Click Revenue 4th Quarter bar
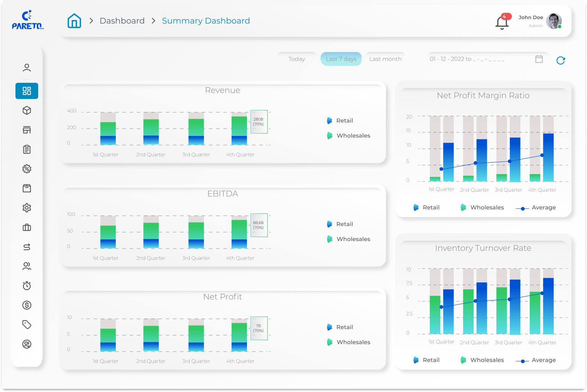Image resolution: width=587 pixels, height=392 pixels. click(239, 129)
